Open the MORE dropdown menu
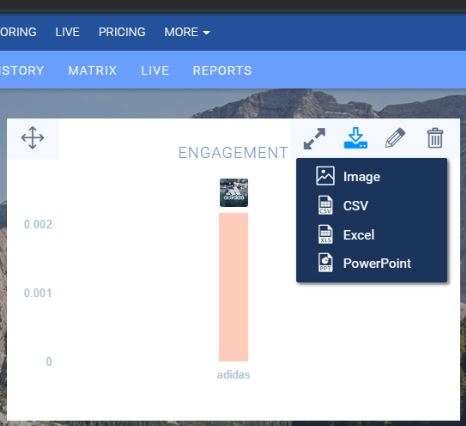The height and width of the screenshot is (426, 466). coord(187,32)
